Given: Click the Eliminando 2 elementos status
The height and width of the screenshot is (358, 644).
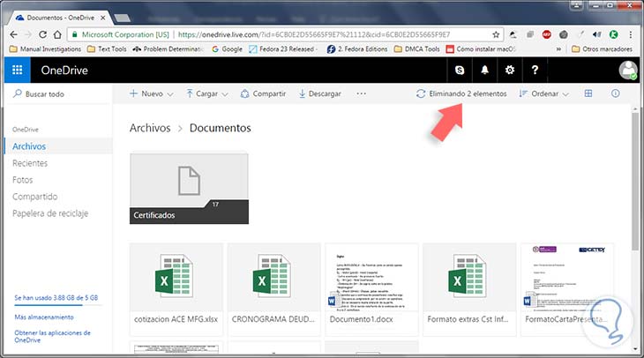Looking at the screenshot, I should pyautogui.click(x=461, y=93).
